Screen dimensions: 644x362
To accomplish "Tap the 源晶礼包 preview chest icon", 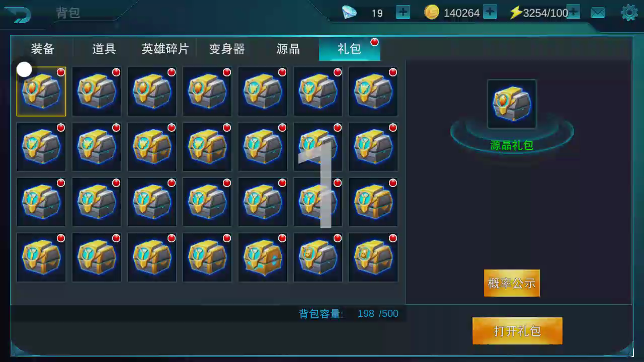I will tap(512, 104).
